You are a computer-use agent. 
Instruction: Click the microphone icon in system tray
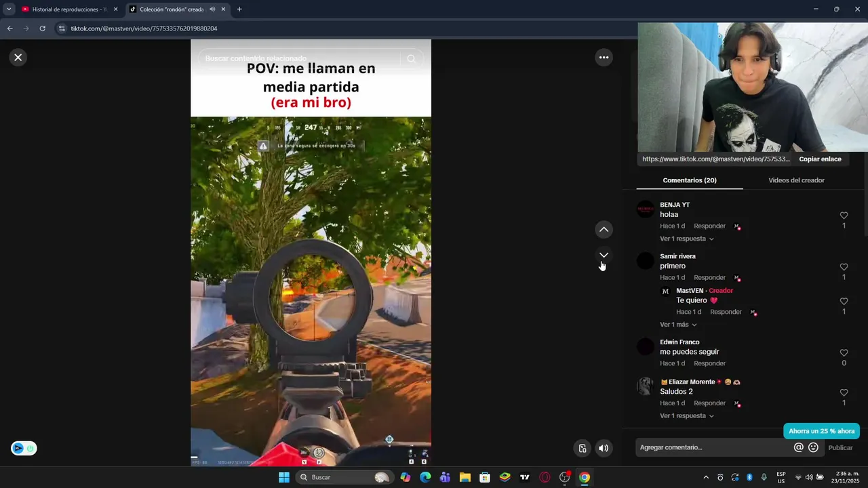pyautogui.click(x=764, y=477)
